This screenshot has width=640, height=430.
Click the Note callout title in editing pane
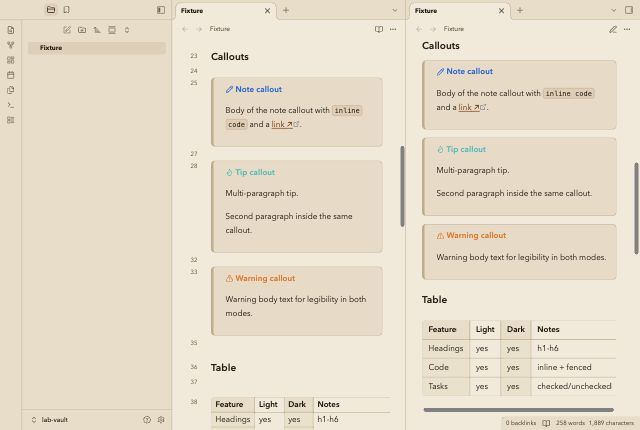pyautogui.click(x=258, y=89)
